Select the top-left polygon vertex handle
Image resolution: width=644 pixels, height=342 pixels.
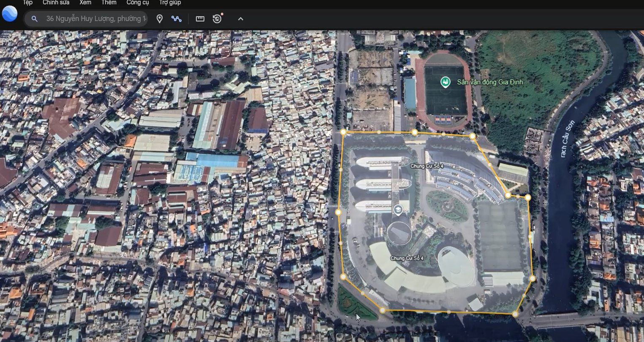(343, 131)
